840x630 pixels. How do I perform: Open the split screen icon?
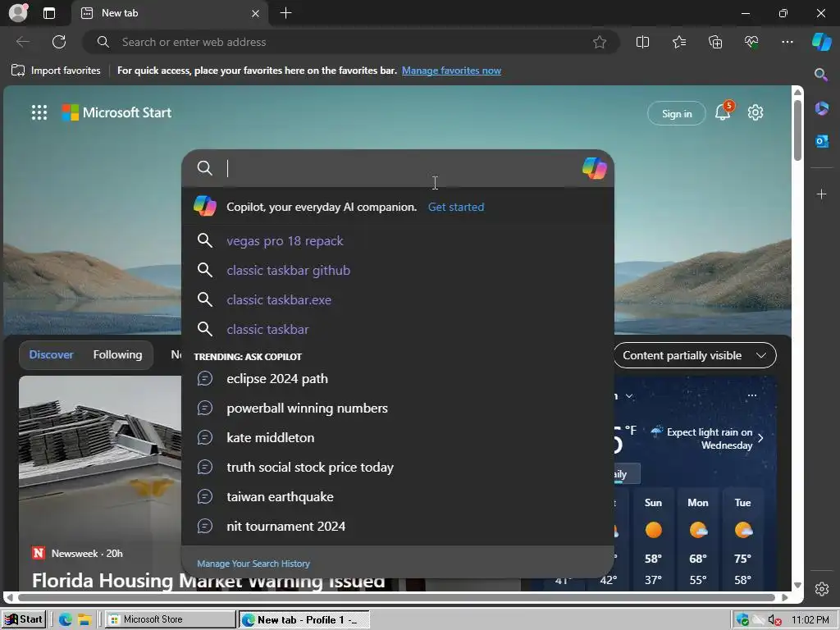click(x=642, y=42)
